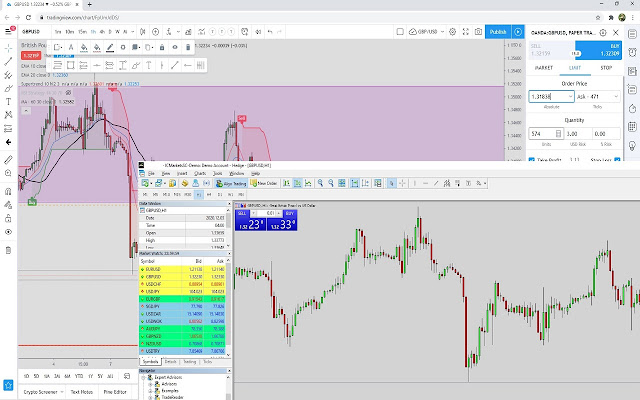Toggle visibility eye icon in floating drawing toolbar
Viewport: 640px width, 400px height.
coord(175,47)
